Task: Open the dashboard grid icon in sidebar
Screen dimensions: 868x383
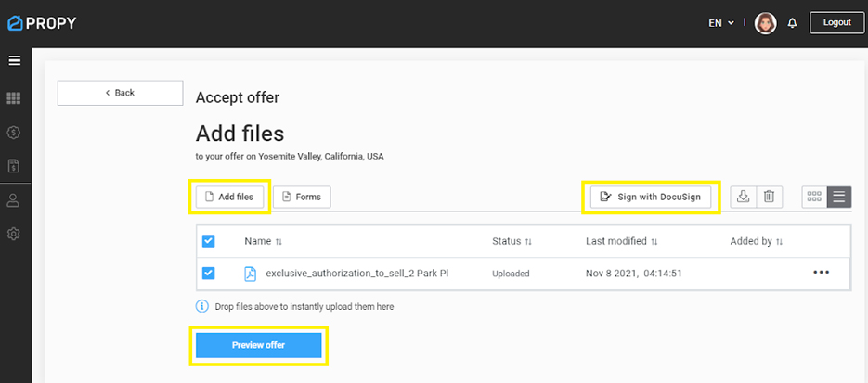Action: pos(14,97)
